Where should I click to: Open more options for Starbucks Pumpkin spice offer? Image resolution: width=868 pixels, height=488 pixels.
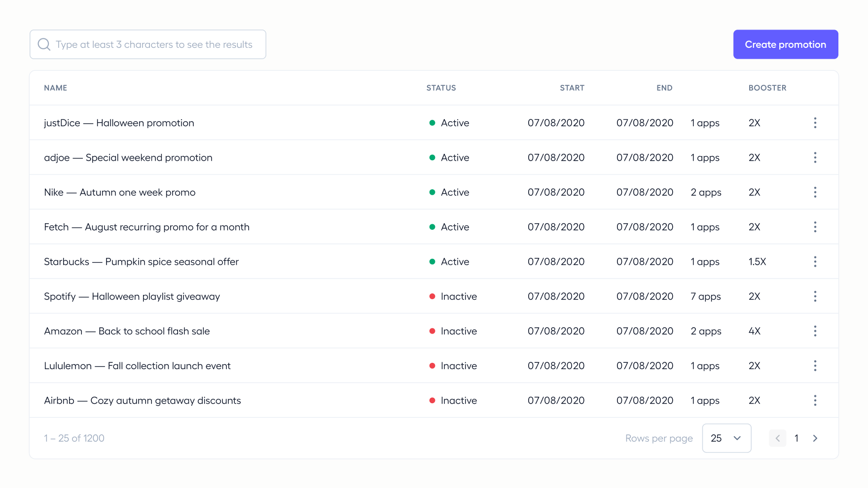click(x=815, y=262)
